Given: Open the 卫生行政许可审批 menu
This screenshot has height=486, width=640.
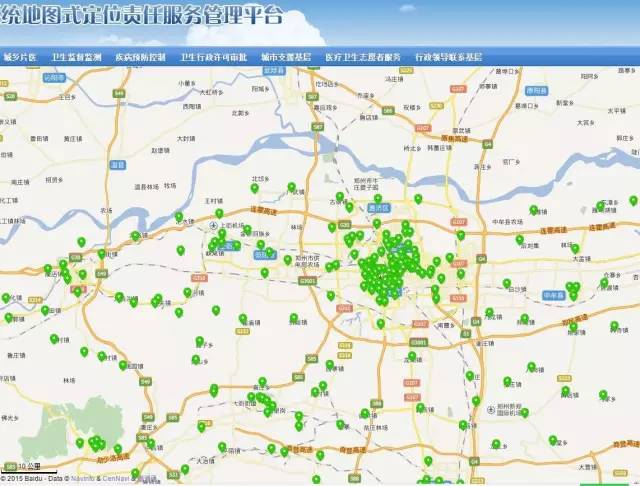Looking at the screenshot, I should click(214, 57).
